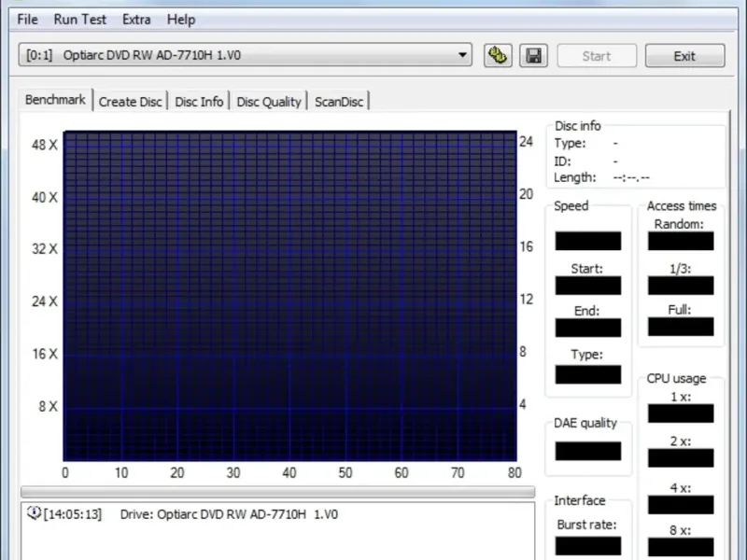Click the yellow options tools icon
The image size is (747, 560).
498,56
